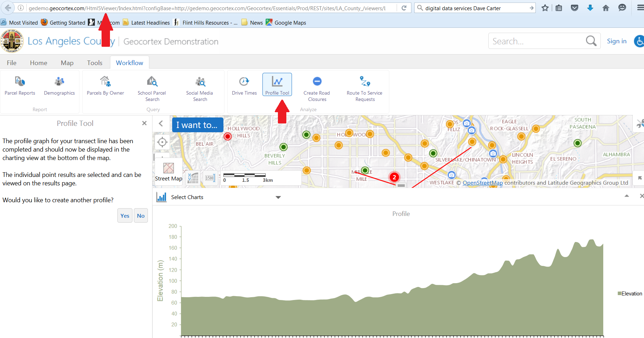The width and height of the screenshot is (644, 338).
Task: Open the I want to... menu
Action: (x=197, y=125)
